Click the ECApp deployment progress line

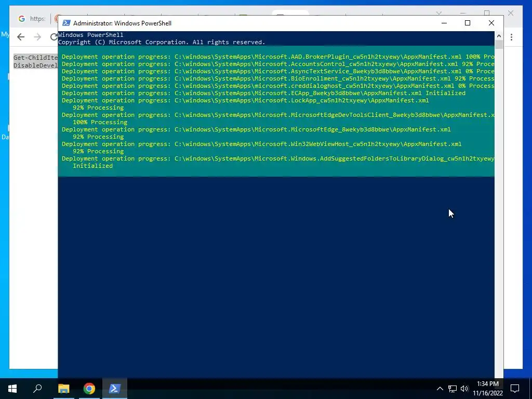[x=263, y=93]
